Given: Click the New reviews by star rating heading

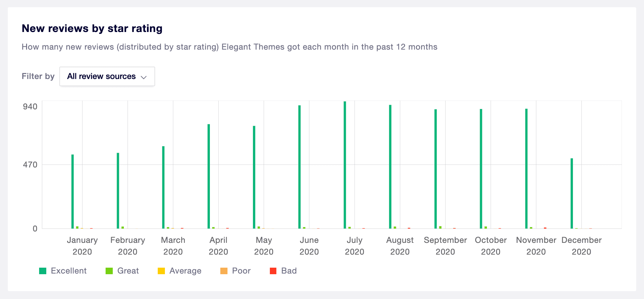Looking at the screenshot, I should click(92, 28).
